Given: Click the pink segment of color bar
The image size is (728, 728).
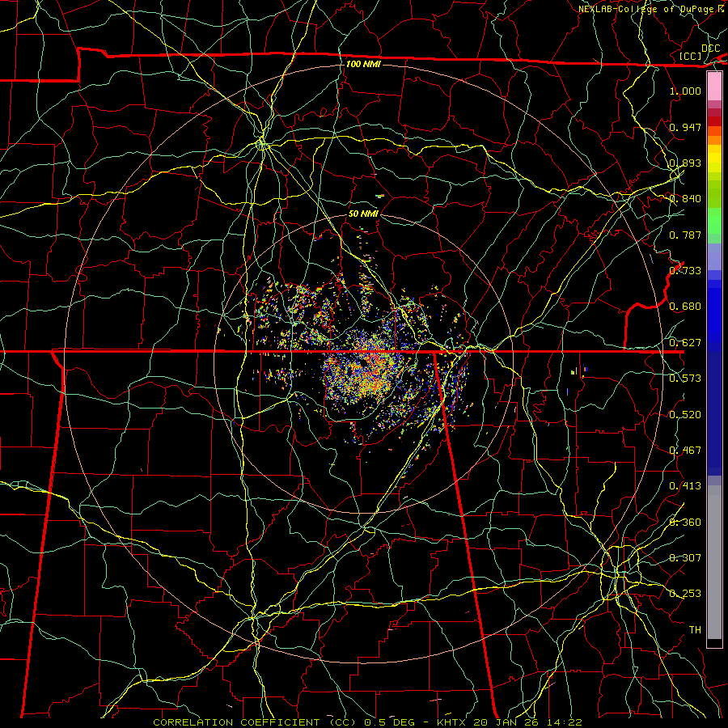Looking at the screenshot, I should 714,86.
